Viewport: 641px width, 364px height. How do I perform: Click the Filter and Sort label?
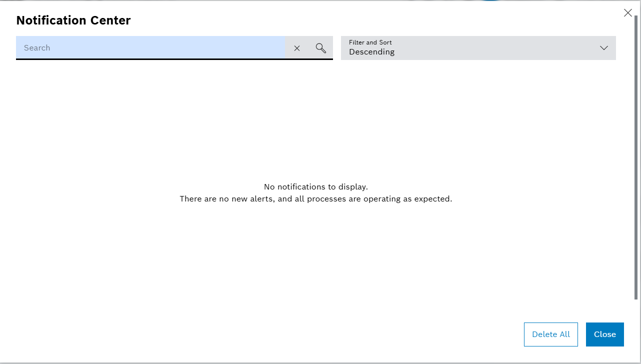370,42
